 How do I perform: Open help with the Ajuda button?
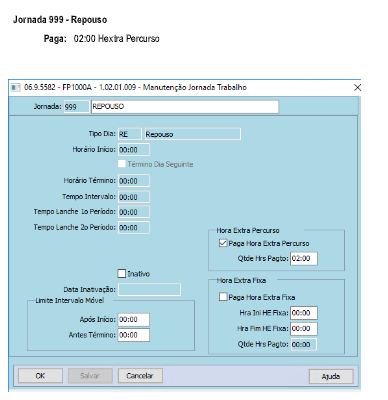tap(331, 376)
